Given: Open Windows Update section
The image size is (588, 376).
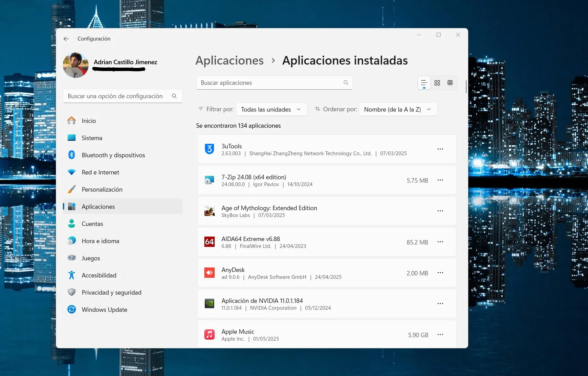Looking at the screenshot, I should pos(123,310).
